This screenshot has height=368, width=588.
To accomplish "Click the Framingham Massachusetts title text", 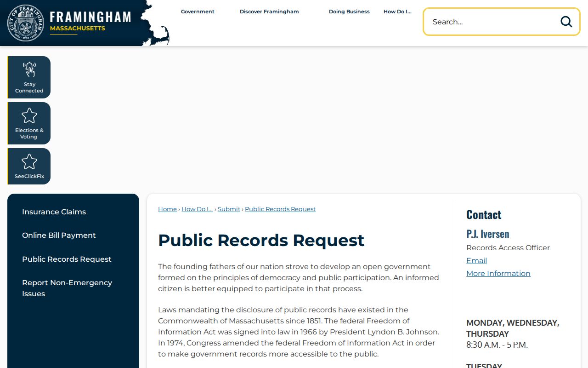I will point(90,22).
